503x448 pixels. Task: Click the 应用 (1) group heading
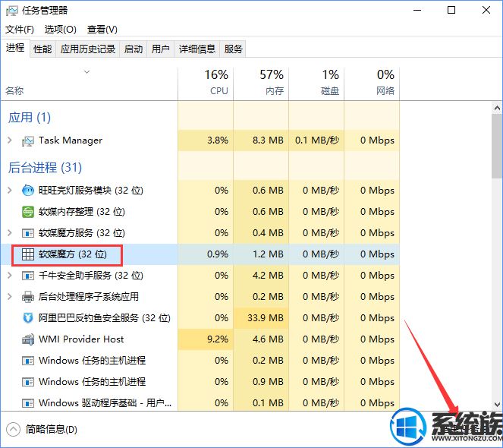click(30, 117)
